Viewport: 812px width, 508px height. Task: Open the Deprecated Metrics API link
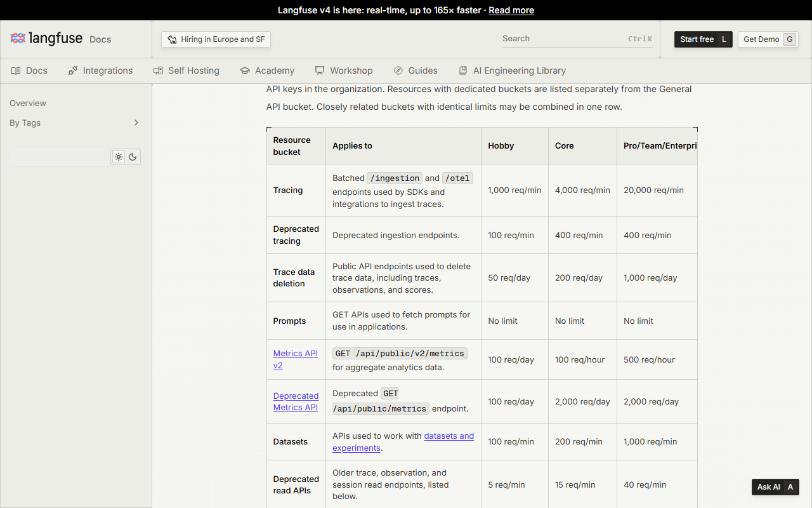[x=296, y=401]
